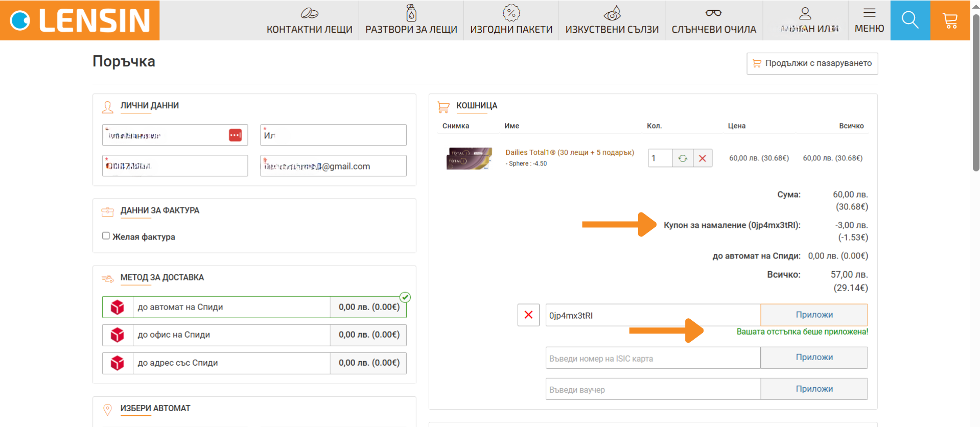
Task: Select delivery до офис на Спиди
Action: click(254, 335)
